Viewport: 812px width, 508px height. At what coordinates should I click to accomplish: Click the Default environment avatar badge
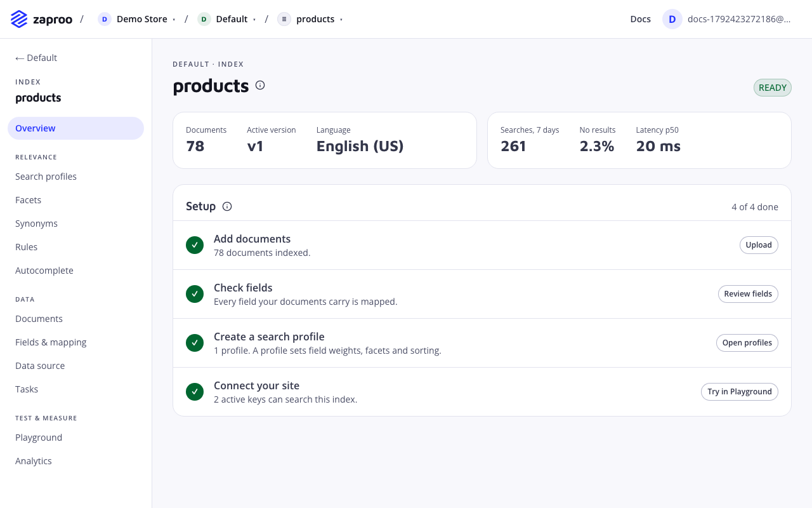204,19
